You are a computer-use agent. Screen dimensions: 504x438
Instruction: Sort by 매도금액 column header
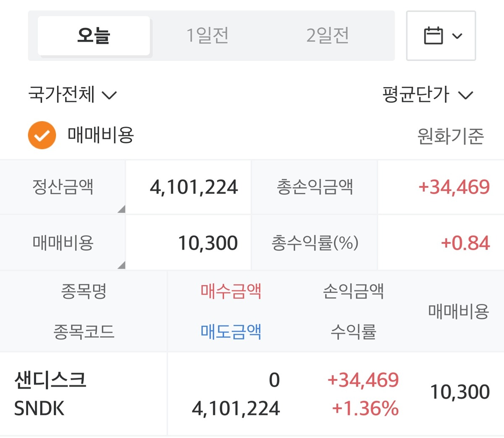pos(231,332)
